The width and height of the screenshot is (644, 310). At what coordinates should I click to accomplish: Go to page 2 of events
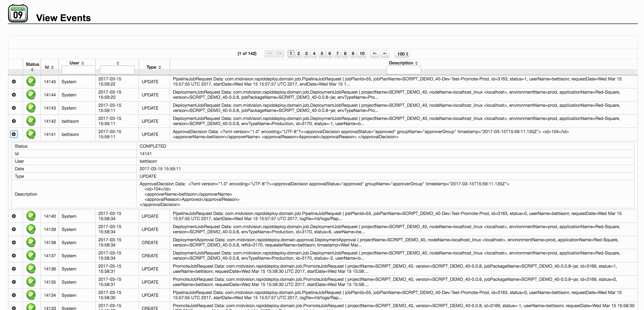298,53
